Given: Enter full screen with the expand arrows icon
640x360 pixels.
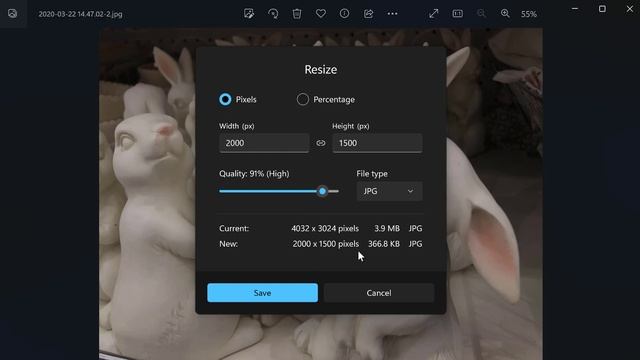Looking at the screenshot, I should coord(433,13).
